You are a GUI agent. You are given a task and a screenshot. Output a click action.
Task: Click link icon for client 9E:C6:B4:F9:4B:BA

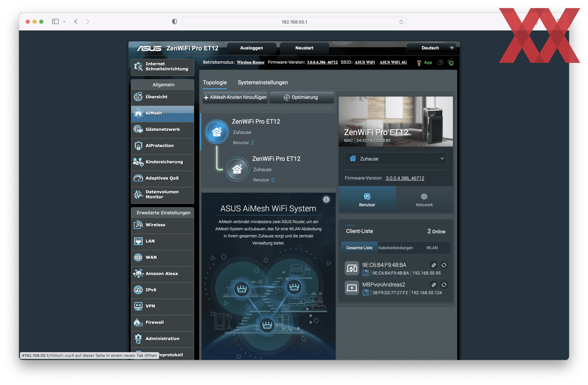(x=434, y=265)
